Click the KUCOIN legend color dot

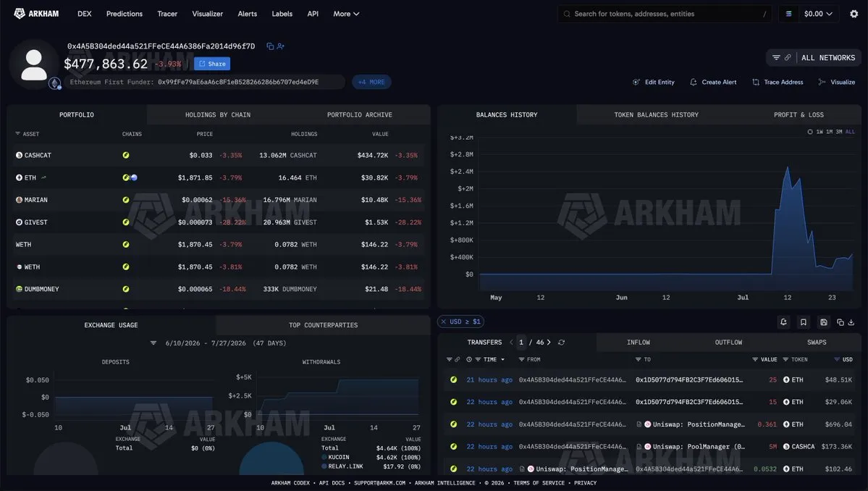324,457
